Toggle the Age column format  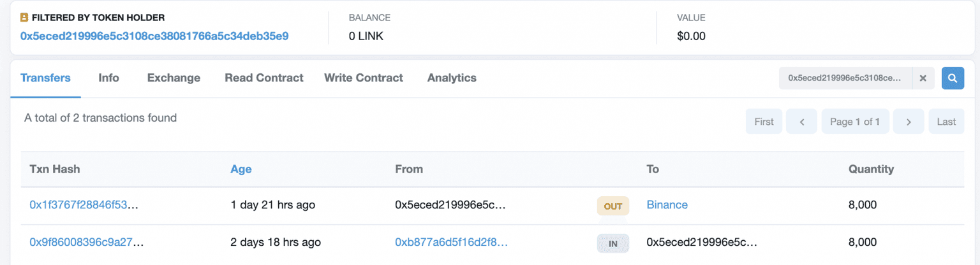241,169
